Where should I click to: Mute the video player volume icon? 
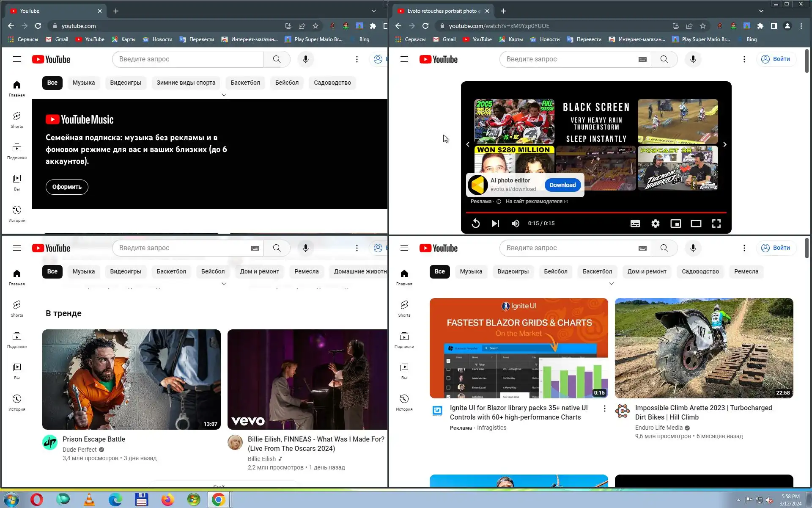[515, 224]
